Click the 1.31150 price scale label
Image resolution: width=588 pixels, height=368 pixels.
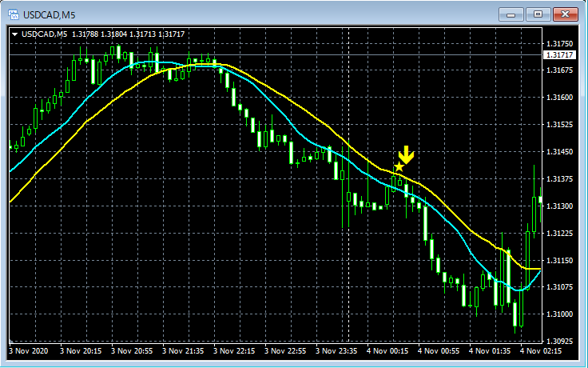click(559, 260)
